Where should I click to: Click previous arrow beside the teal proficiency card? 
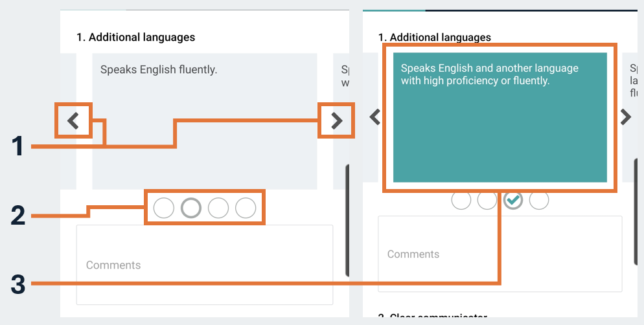point(375,117)
